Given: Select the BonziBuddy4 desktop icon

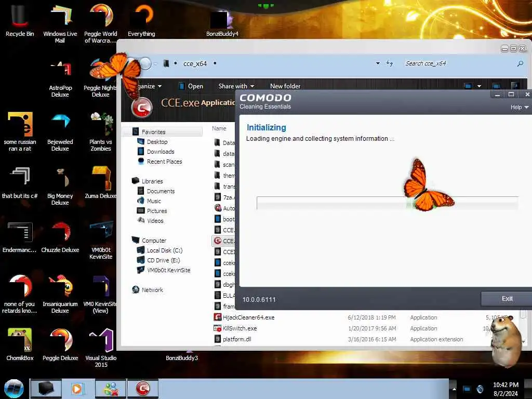Looking at the screenshot, I should click(222, 22).
